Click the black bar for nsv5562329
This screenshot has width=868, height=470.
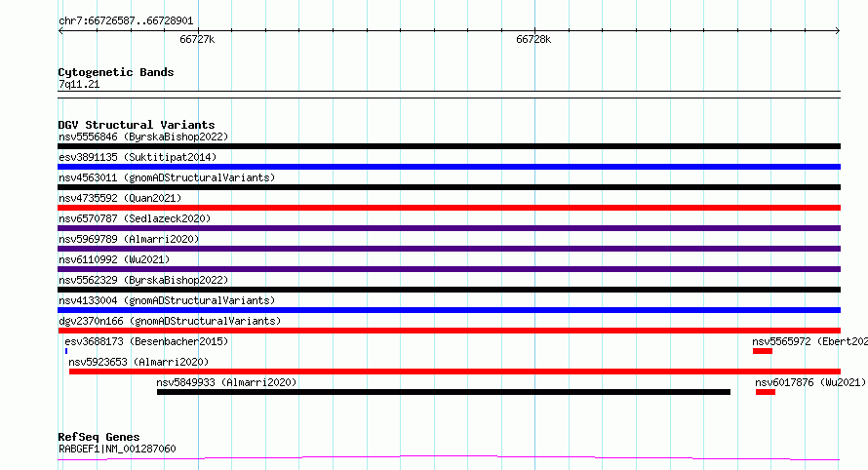point(449,290)
